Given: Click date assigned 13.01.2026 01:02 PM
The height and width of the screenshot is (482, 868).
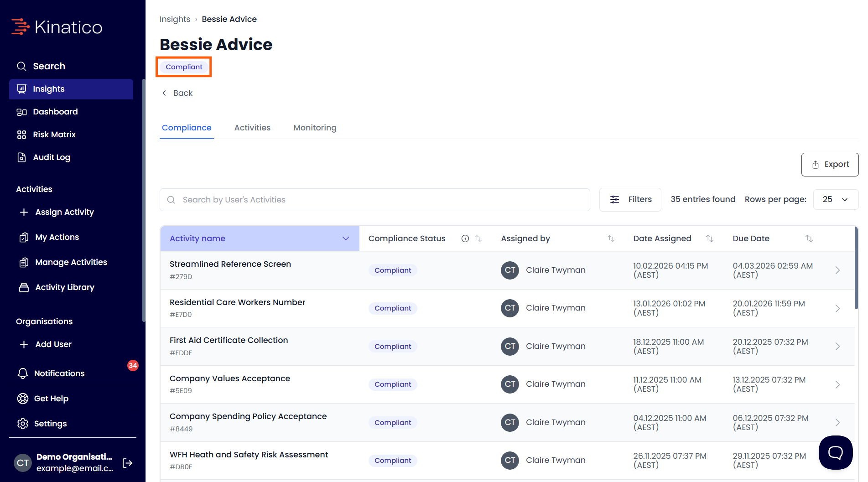Looking at the screenshot, I should (x=669, y=308).
